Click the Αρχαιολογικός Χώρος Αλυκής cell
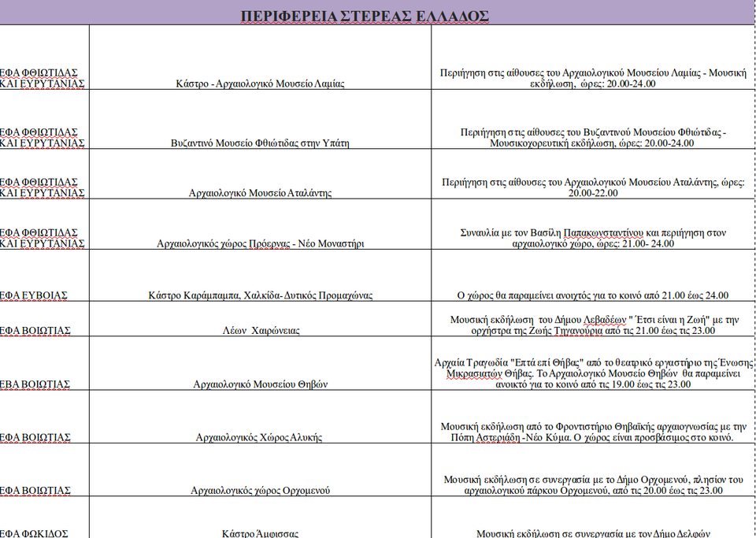 coord(260,437)
